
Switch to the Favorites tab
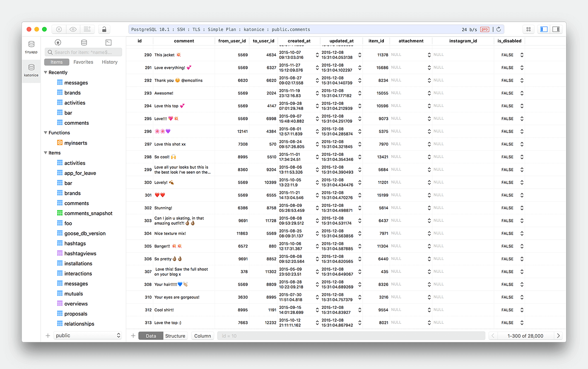(83, 62)
